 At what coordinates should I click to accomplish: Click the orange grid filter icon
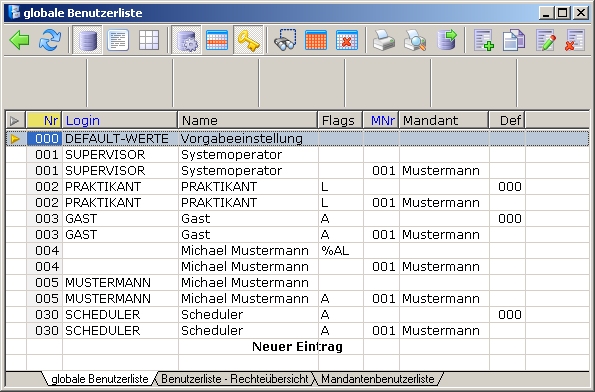[x=316, y=40]
